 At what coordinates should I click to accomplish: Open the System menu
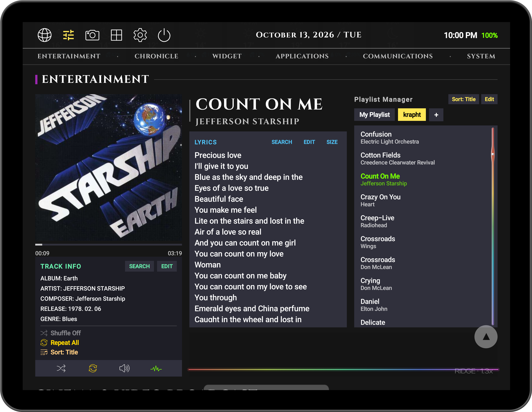tap(481, 56)
